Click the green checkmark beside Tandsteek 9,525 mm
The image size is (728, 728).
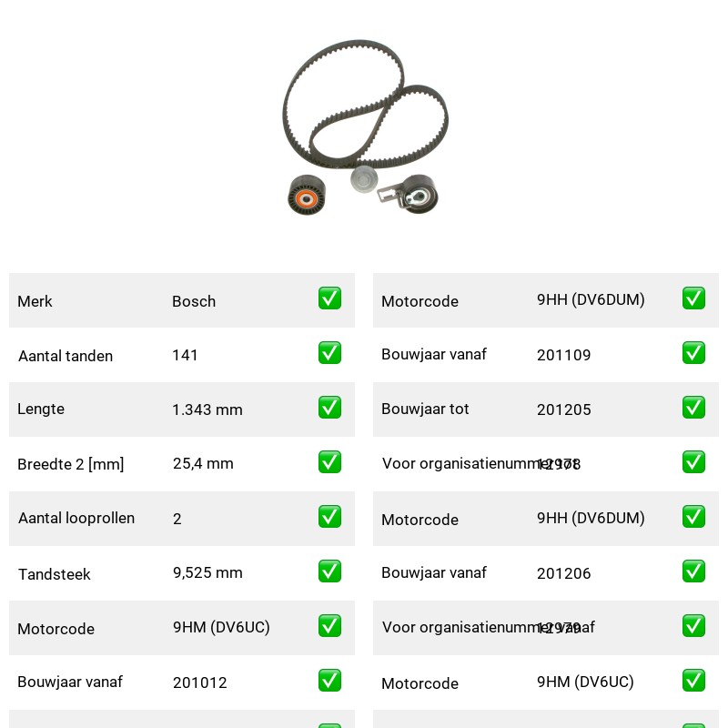pos(329,571)
